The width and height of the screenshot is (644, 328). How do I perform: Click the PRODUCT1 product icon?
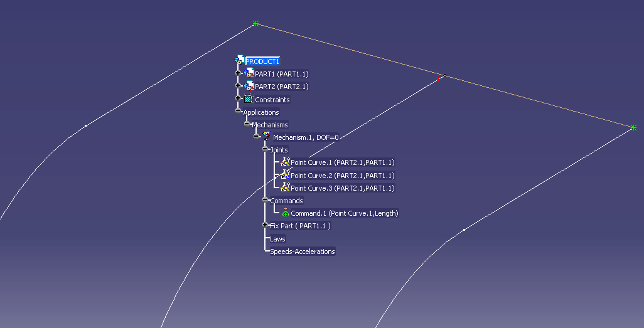coord(239,60)
